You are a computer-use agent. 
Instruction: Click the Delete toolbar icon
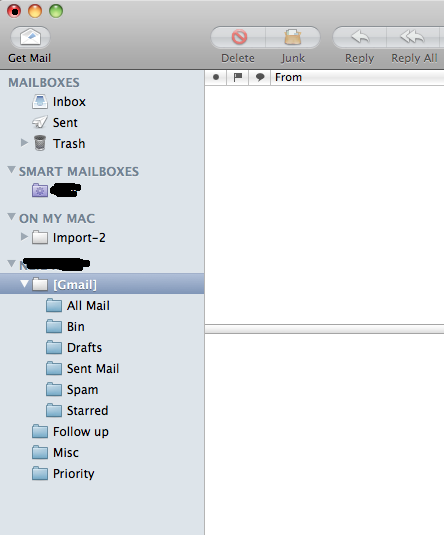pos(239,37)
